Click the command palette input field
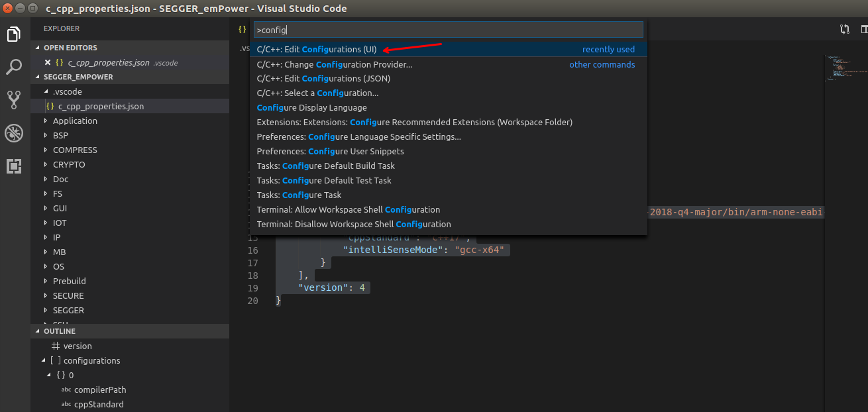Viewport: 868px width, 412px height. (448, 30)
